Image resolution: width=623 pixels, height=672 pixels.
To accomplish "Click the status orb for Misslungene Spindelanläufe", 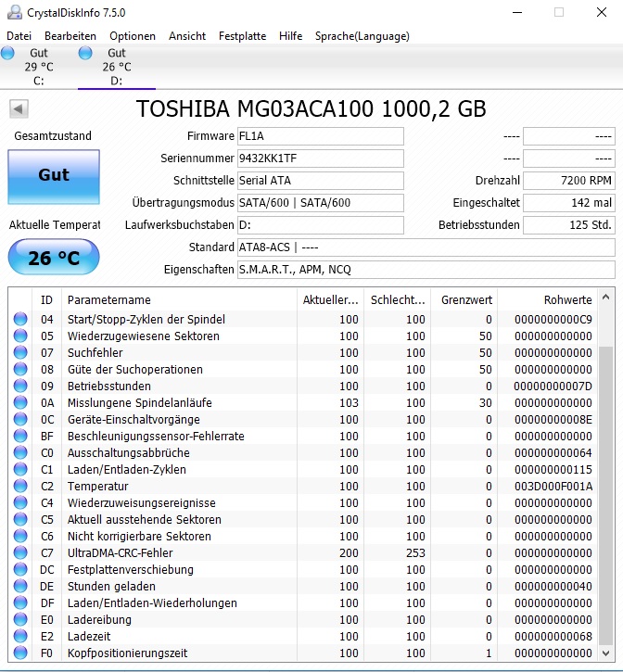I will pyautogui.click(x=20, y=403).
